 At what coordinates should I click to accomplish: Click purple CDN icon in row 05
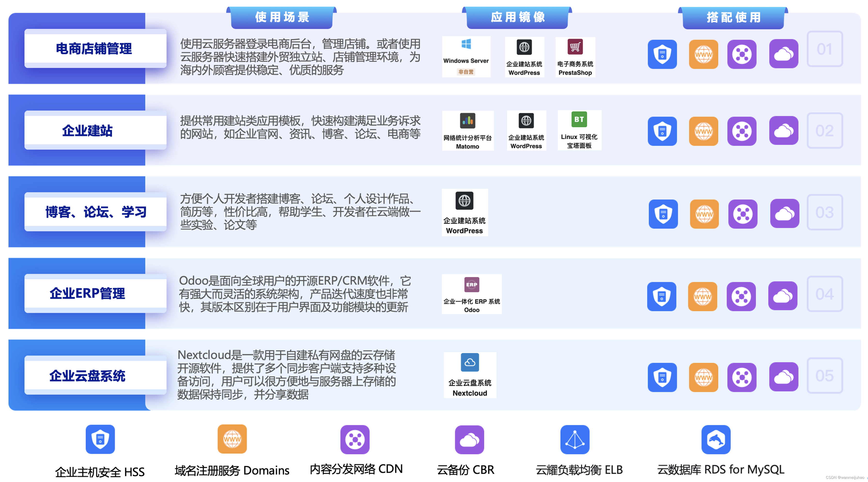[742, 378]
